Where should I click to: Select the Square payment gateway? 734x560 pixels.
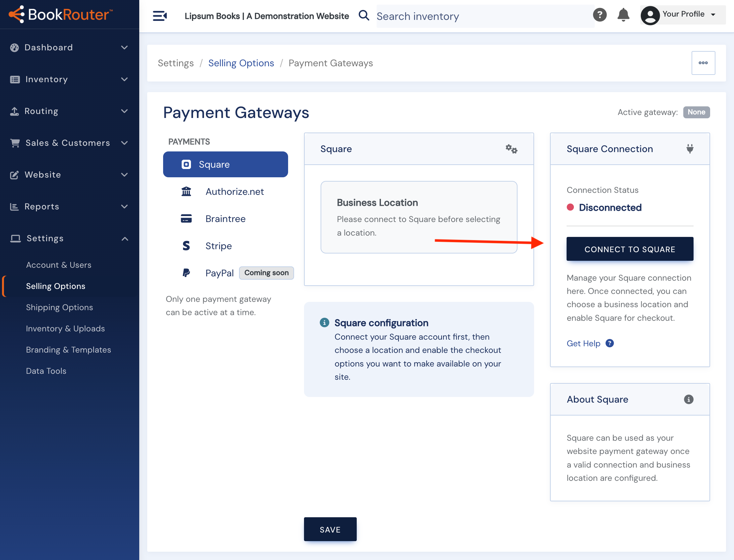point(225,164)
